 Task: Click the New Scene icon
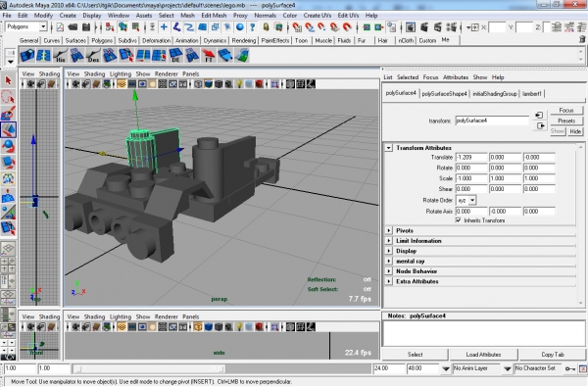(x=60, y=27)
